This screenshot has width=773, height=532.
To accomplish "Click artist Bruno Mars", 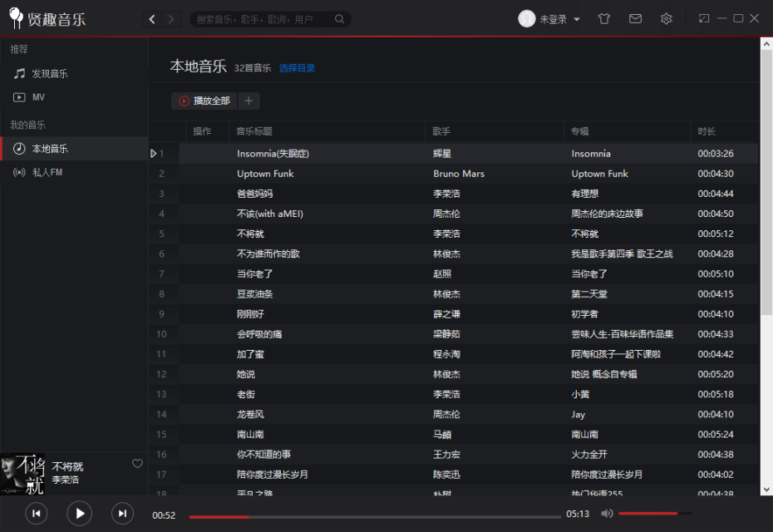I will [459, 174].
